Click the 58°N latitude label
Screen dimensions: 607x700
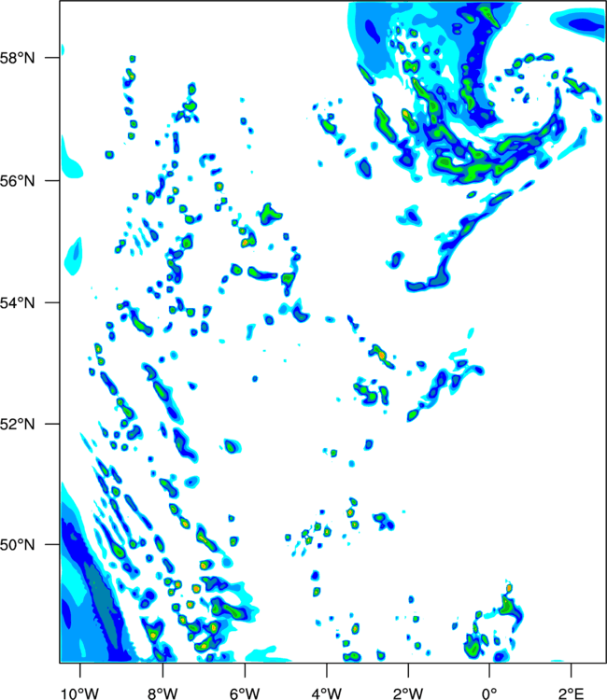pos(18,58)
